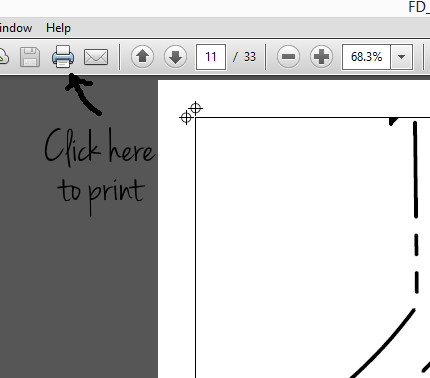
Task: Click the FD_ document title text
Action: [419, 7]
